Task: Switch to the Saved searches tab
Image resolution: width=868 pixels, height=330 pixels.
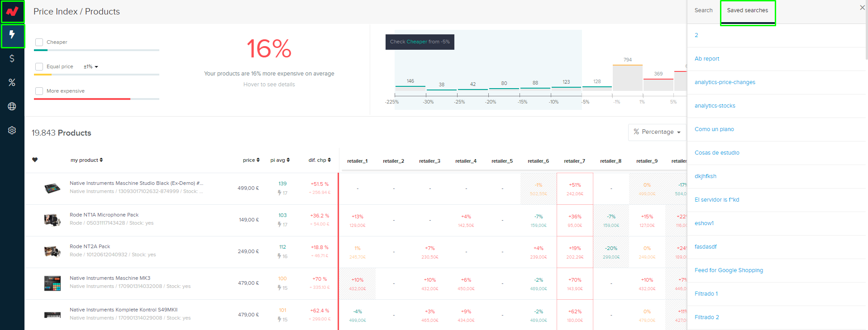Action: click(748, 11)
